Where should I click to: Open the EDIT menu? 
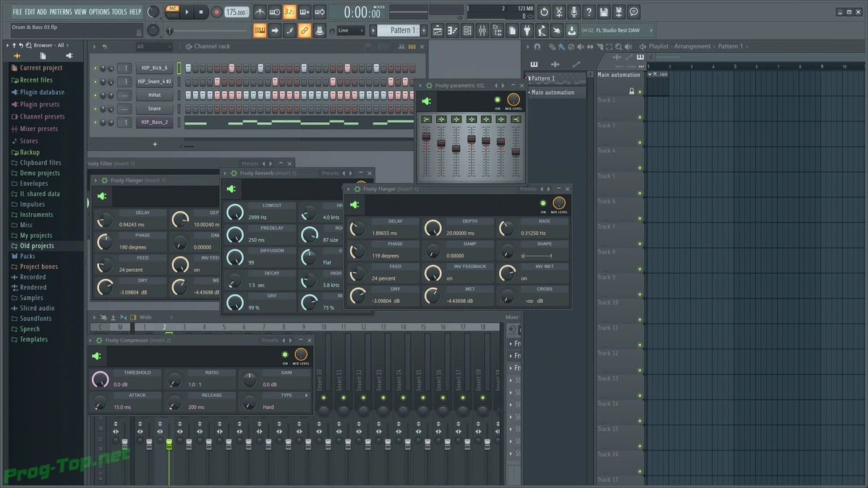pos(30,12)
